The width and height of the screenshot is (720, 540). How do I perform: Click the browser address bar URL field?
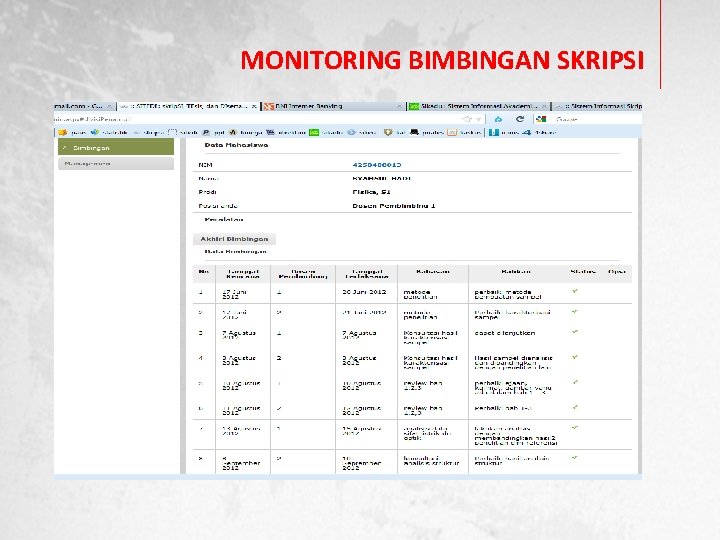tap(257, 119)
